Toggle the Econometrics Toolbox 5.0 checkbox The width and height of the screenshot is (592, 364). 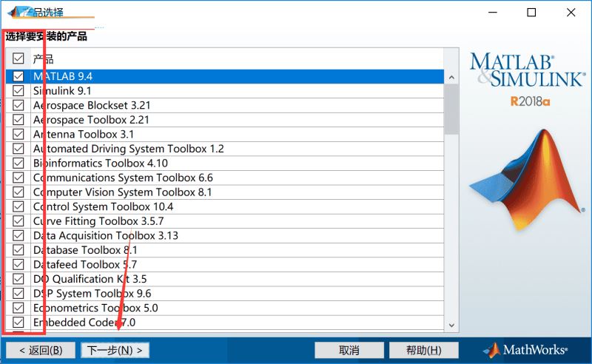point(18,308)
